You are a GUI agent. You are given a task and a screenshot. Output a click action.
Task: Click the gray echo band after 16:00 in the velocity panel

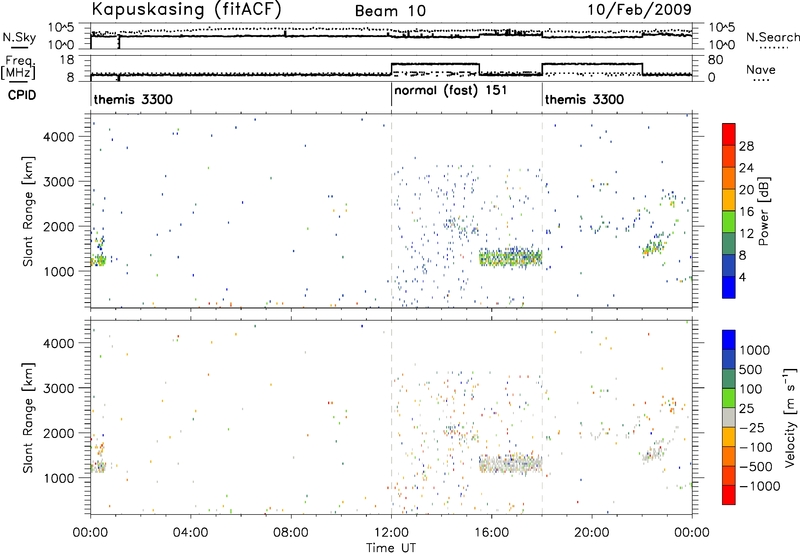click(510, 464)
